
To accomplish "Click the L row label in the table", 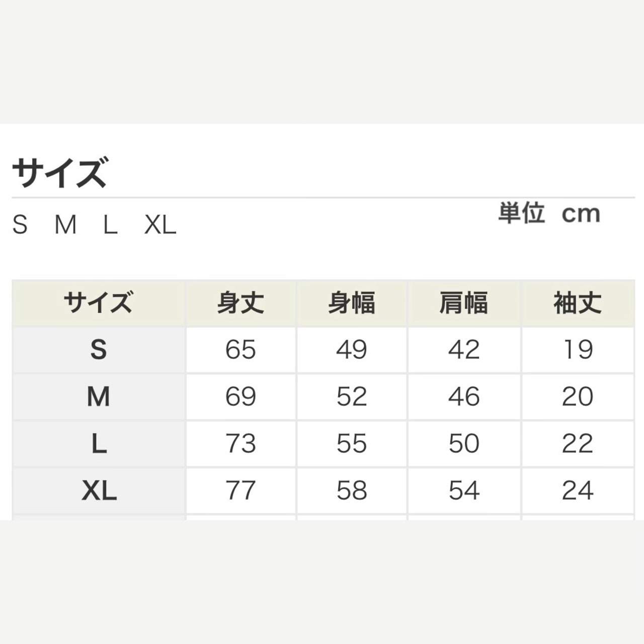I will (99, 444).
